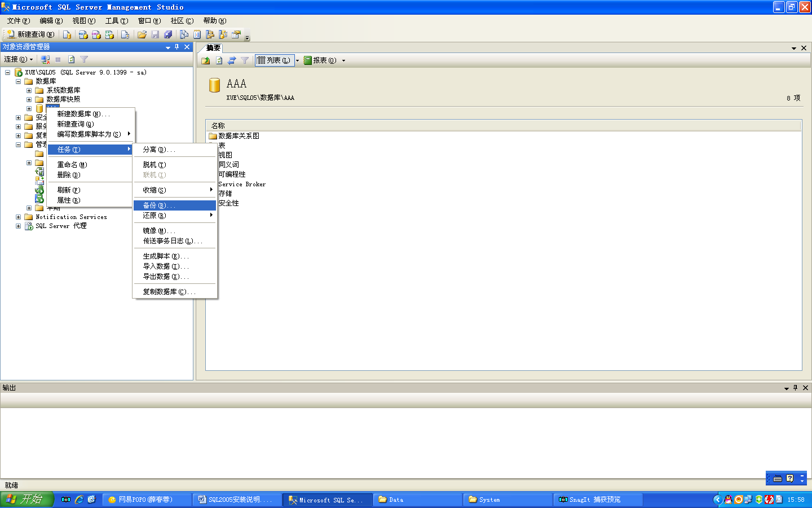Select the SQL Server 代理 tree item
812x508 pixels.
61,226
